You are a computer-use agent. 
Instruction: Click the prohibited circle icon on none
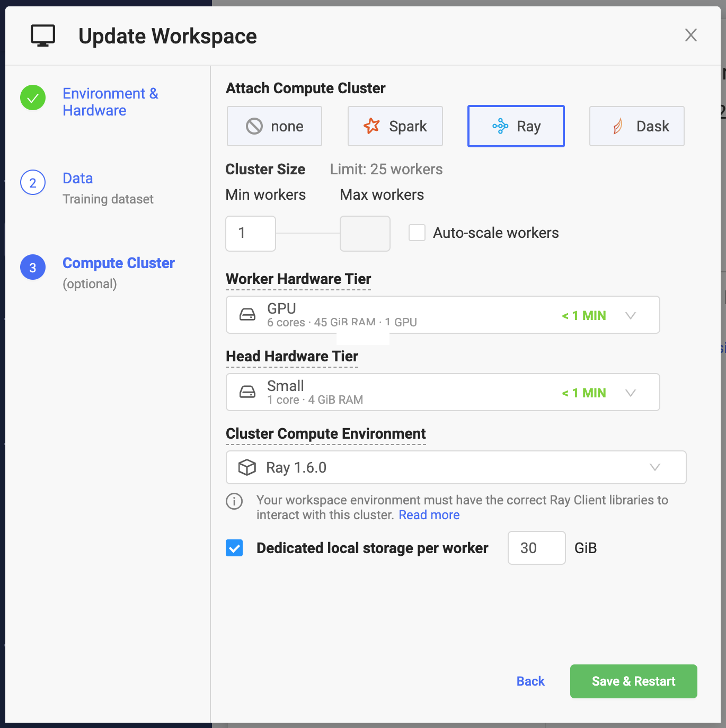[254, 126]
